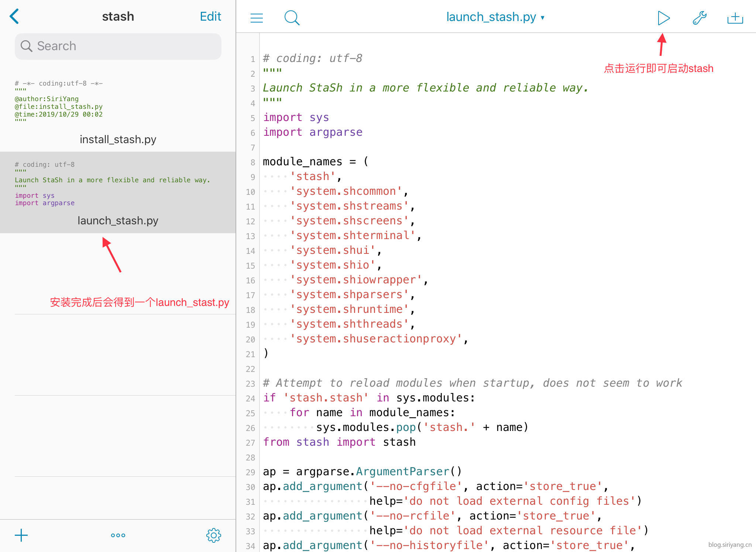
Task: Click the 'from stash import stash' line
Action: click(x=339, y=442)
